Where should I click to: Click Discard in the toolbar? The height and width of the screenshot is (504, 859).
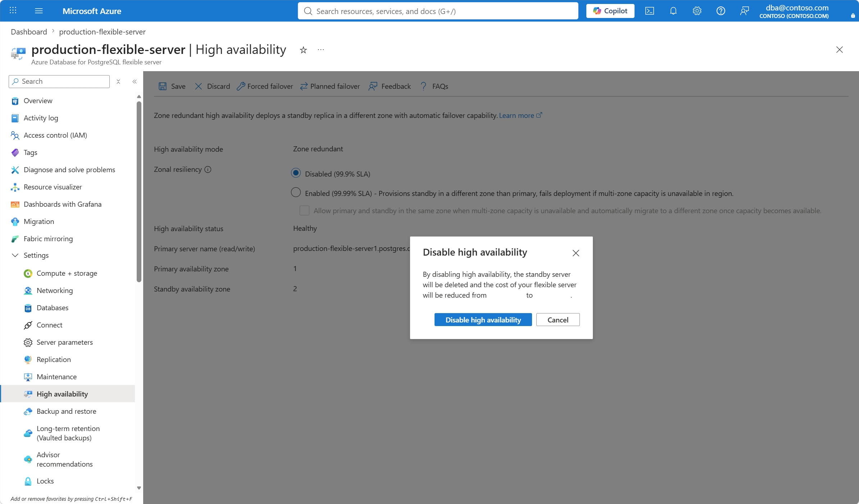tap(212, 86)
